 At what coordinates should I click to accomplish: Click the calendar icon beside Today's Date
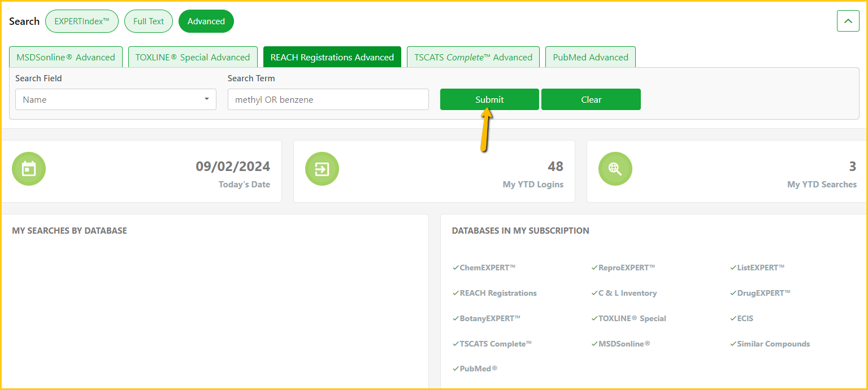click(x=29, y=169)
